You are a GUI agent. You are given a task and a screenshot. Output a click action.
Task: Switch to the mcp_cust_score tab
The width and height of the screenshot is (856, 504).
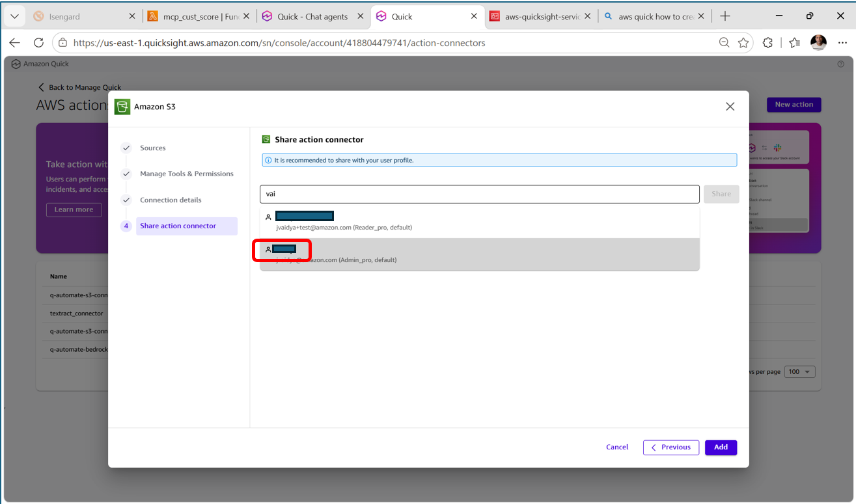[193, 16]
